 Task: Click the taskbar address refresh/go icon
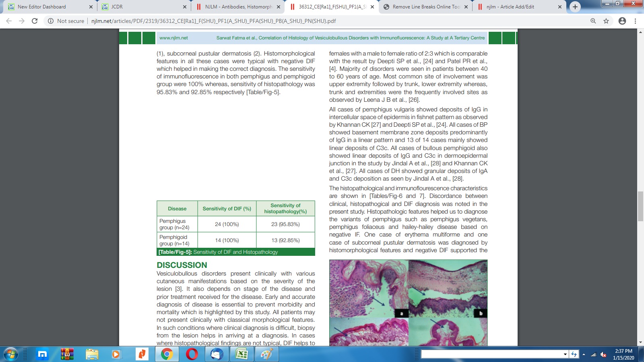pos(574,354)
